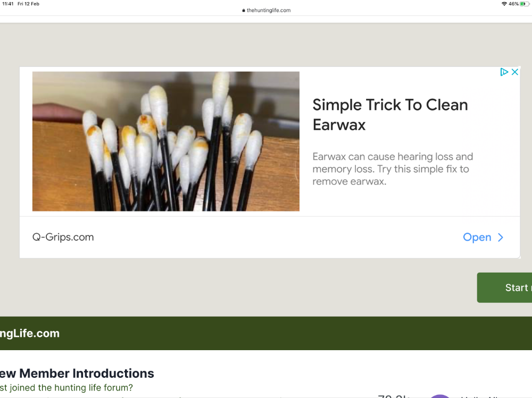Click the earwax hearing loss ad description

(393, 169)
